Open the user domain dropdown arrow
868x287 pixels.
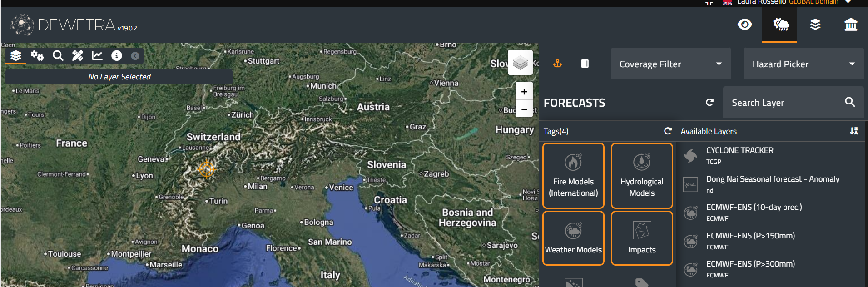click(x=848, y=2)
